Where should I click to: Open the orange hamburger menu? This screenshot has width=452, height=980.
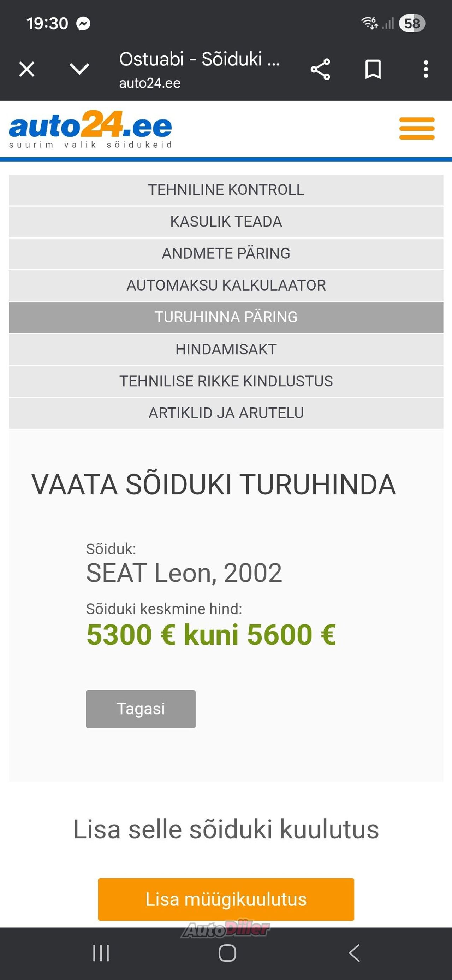point(417,129)
